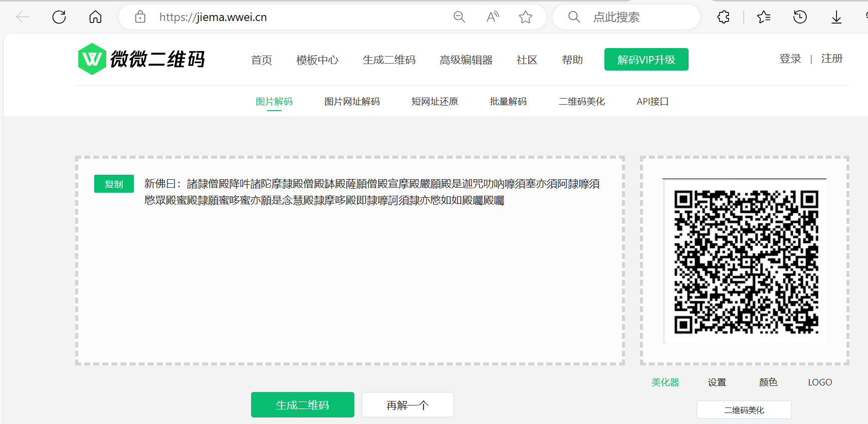Open the 首页 menu item
This screenshot has height=424, width=868.
pyautogui.click(x=262, y=60)
